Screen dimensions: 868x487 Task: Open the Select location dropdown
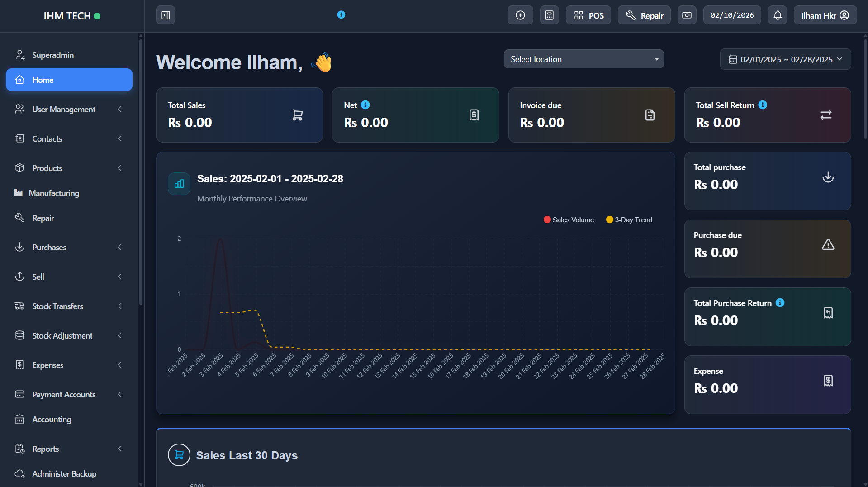click(x=583, y=59)
